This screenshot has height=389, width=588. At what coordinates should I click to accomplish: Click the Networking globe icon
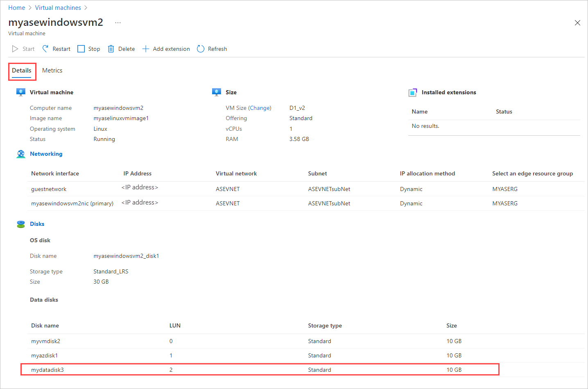click(x=20, y=154)
